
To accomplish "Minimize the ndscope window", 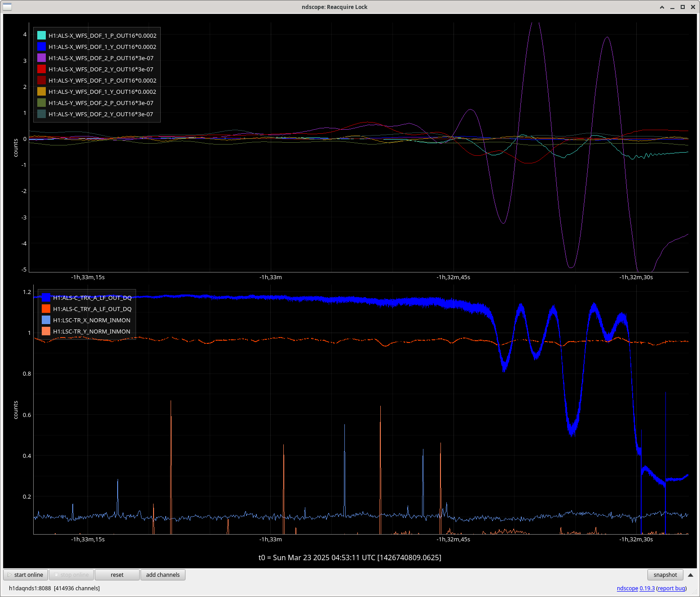I will click(x=672, y=7).
